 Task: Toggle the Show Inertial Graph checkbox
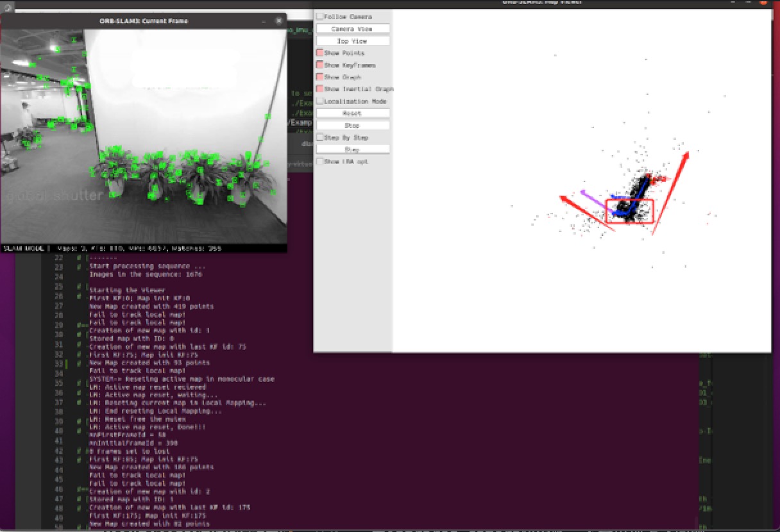[x=319, y=89]
